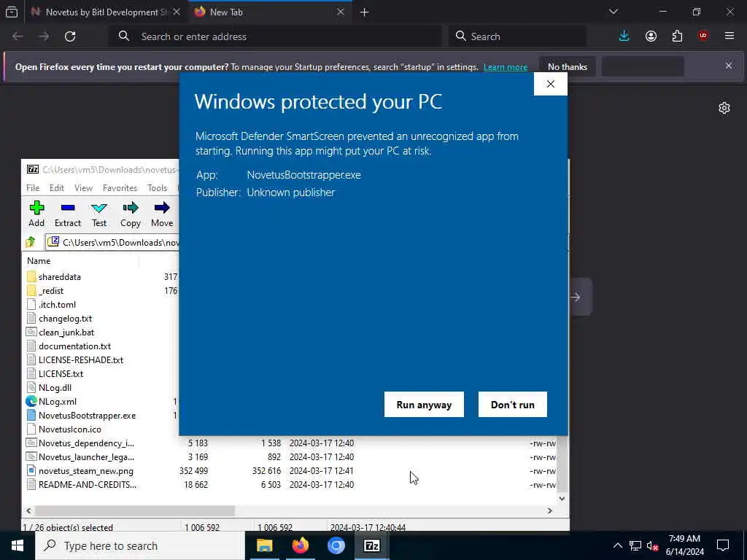Click Run anyway in SmartScreen dialog
747x560 pixels.
pos(424,404)
